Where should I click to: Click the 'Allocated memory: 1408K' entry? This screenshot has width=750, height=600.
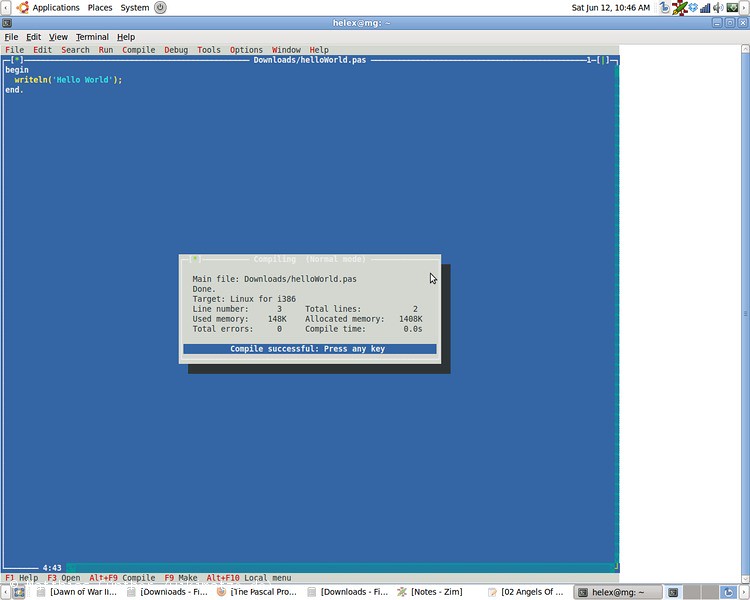pos(364,319)
